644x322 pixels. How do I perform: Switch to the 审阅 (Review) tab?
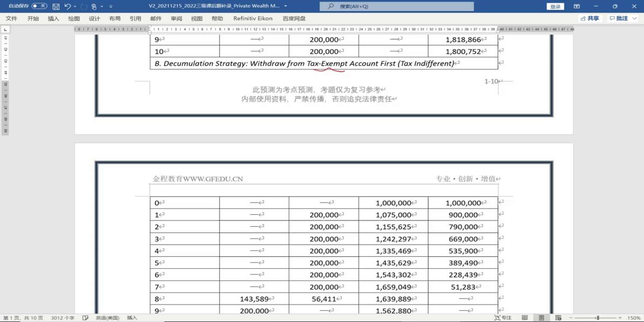pyautogui.click(x=176, y=18)
